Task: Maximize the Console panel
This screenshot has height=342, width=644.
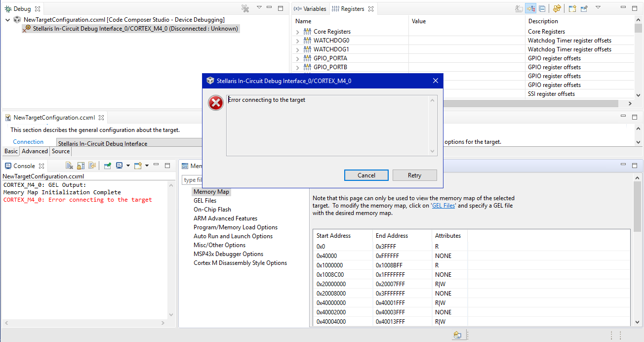Action: pyautogui.click(x=167, y=165)
